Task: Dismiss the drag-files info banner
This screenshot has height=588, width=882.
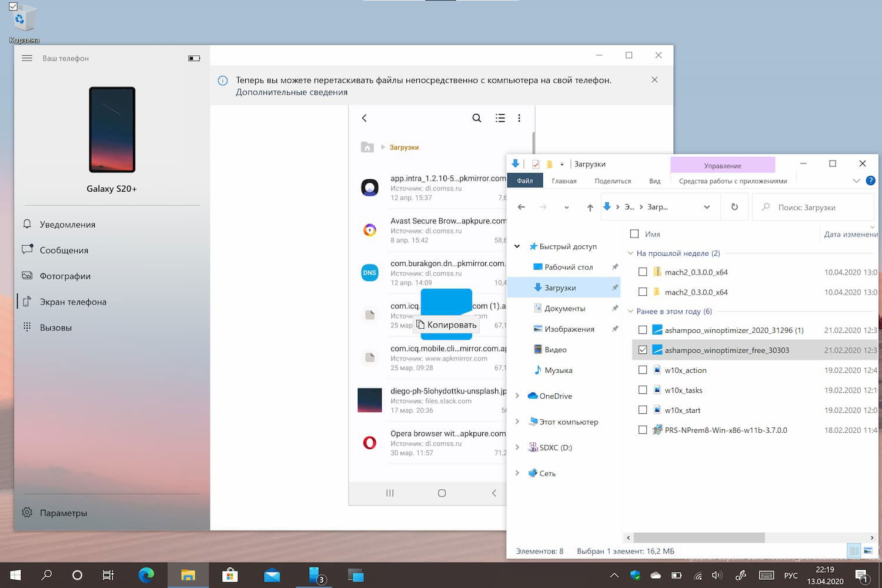Action: (x=654, y=80)
